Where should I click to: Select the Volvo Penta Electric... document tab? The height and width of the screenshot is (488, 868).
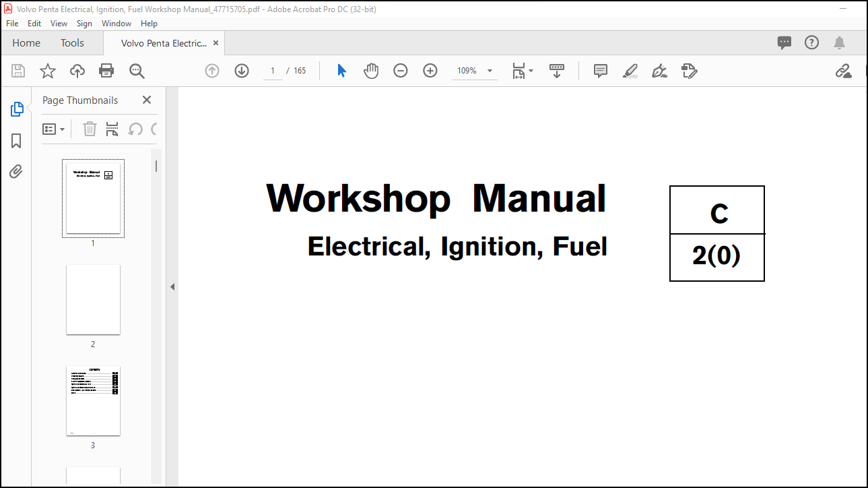[x=164, y=43]
